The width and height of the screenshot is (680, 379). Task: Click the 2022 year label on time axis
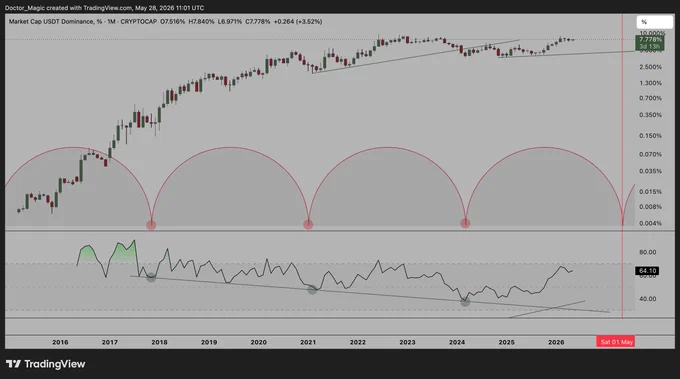click(x=358, y=342)
